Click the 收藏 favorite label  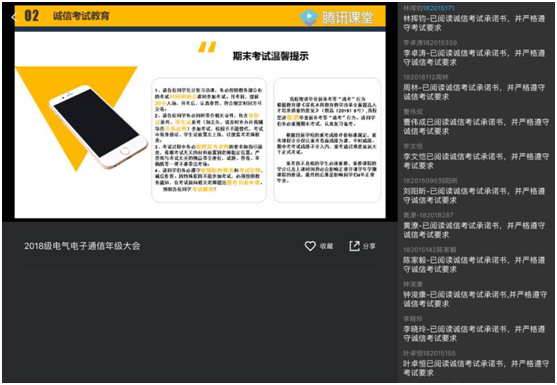326,246
